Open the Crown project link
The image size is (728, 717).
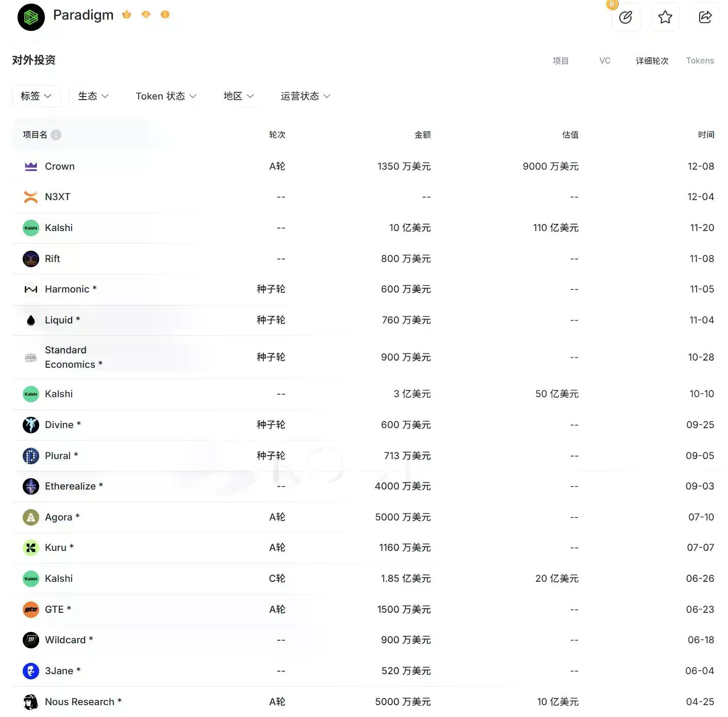point(60,166)
